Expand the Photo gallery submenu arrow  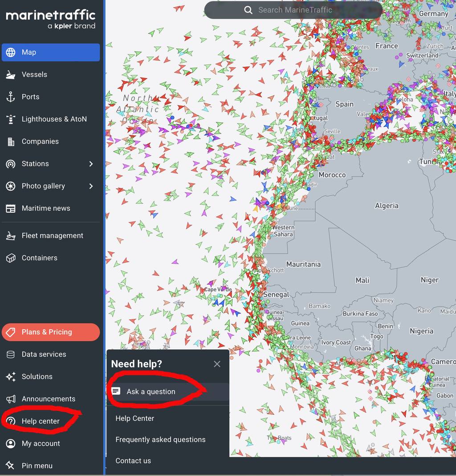click(x=91, y=186)
